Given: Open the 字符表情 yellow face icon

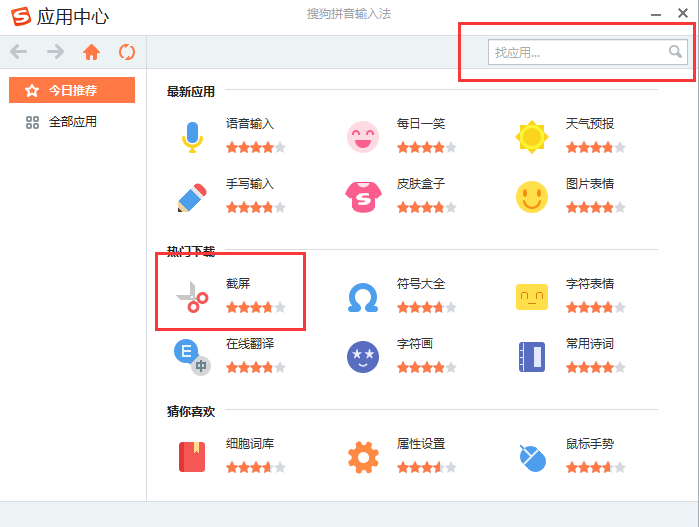Looking at the screenshot, I should coord(531,297).
